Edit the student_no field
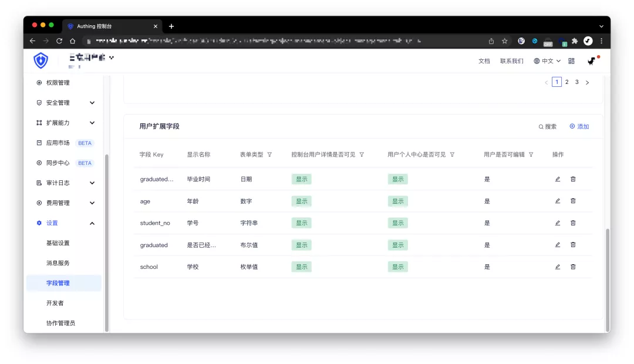The height and width of the screenshot is (364, 634). pos(558,223)
